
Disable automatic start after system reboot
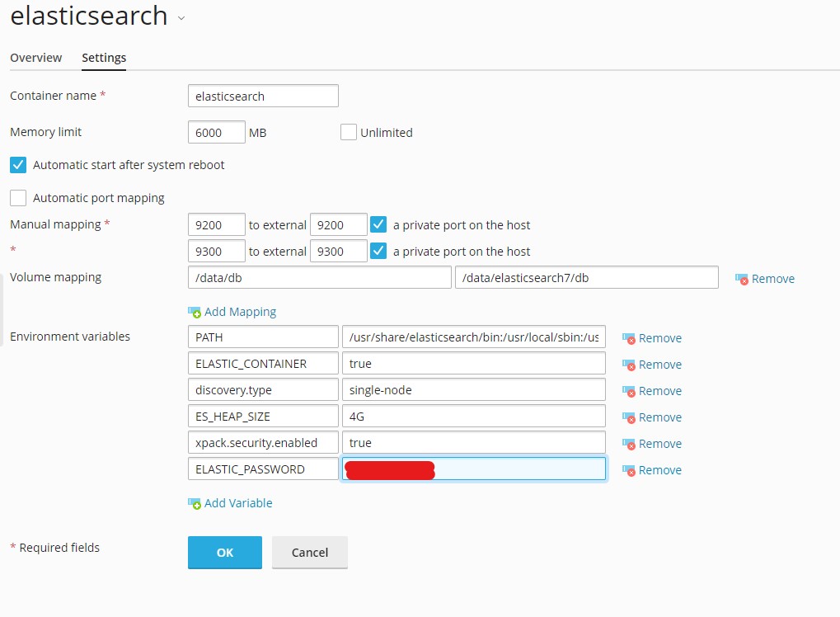[17, 165]
